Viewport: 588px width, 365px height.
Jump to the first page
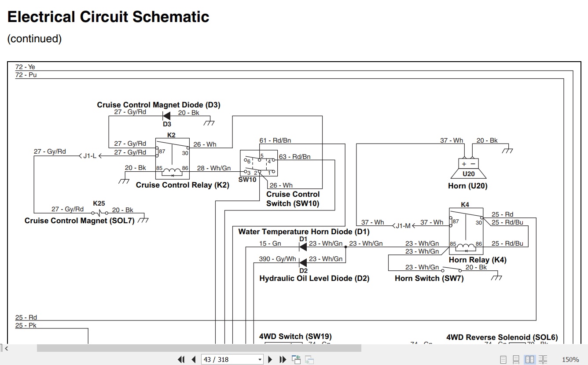181,360
